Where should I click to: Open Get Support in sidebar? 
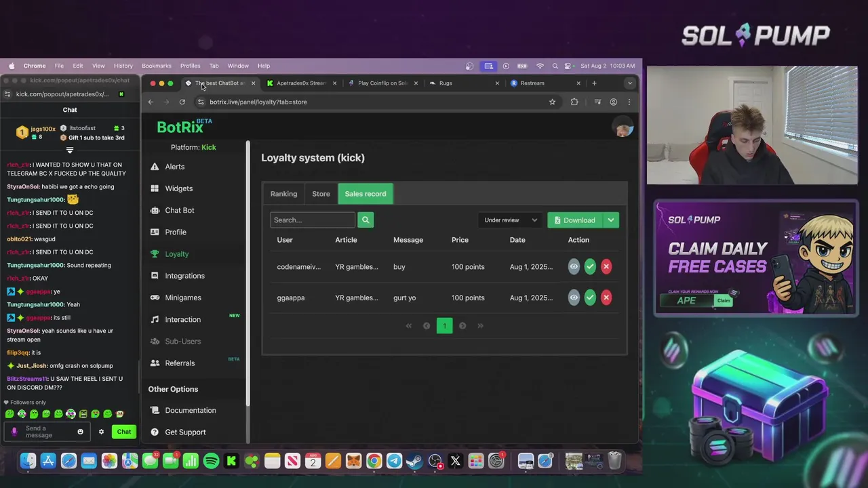click(x=178, y=432)
